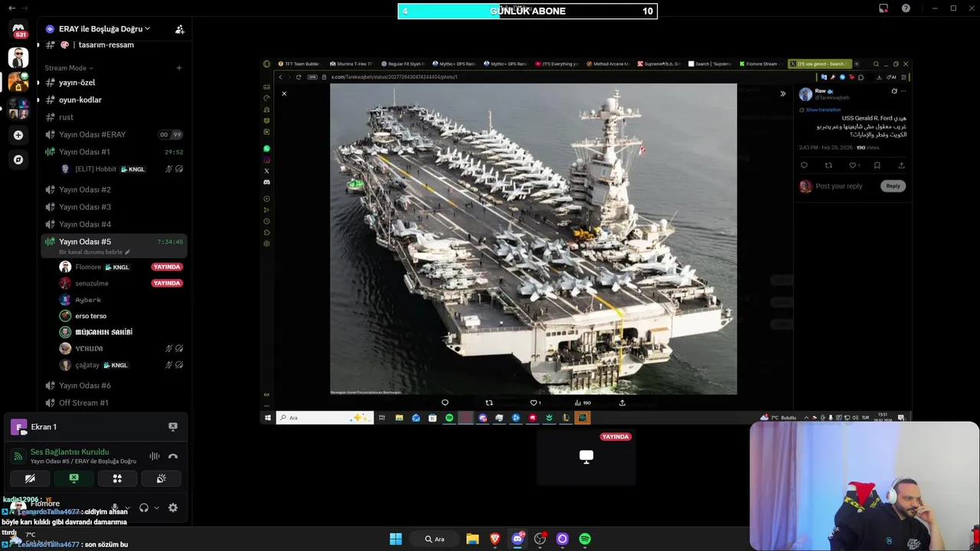Join Yayın Odası #4 voice channel
980x551 pixels.
114,224
